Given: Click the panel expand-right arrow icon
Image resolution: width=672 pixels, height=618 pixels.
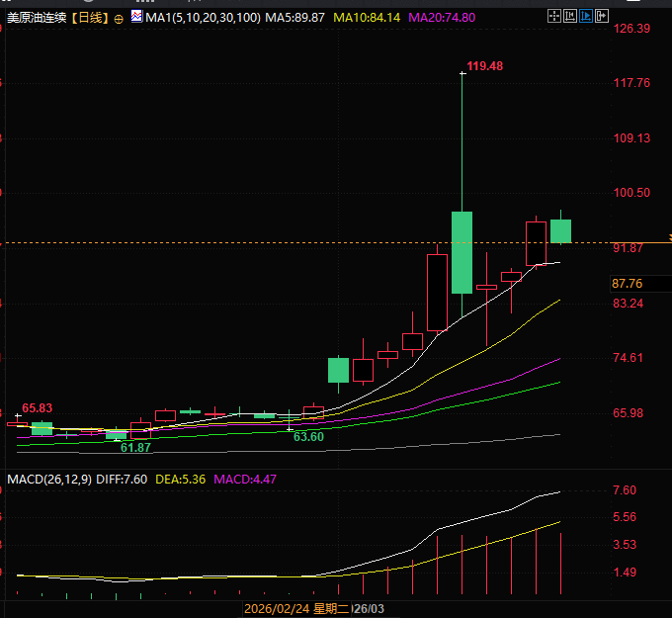Looking at the screenshot, I should coord(602,17).
